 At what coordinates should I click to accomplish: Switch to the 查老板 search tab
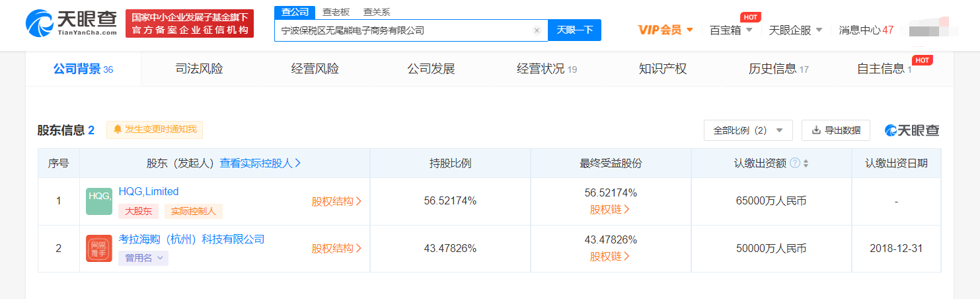[x=336, y=13]
